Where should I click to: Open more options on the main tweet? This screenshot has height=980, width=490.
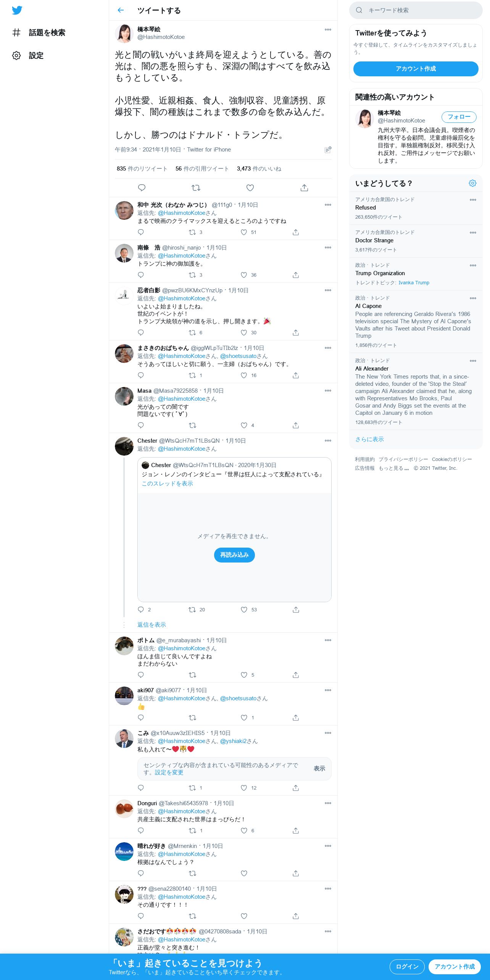pos(328,29)
